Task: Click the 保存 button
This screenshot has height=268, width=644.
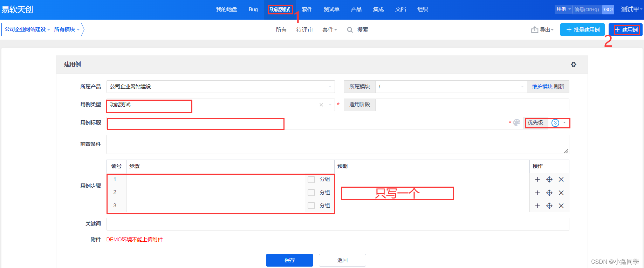Action: [289, 260]
